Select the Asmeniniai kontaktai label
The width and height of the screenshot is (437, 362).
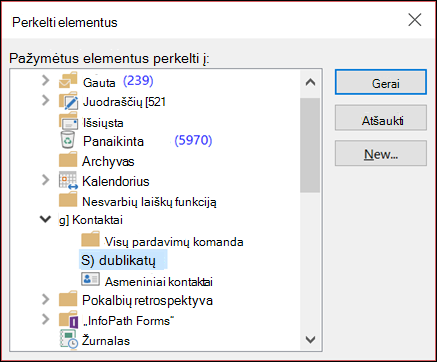pyautogui.click(x=159, y=282)
